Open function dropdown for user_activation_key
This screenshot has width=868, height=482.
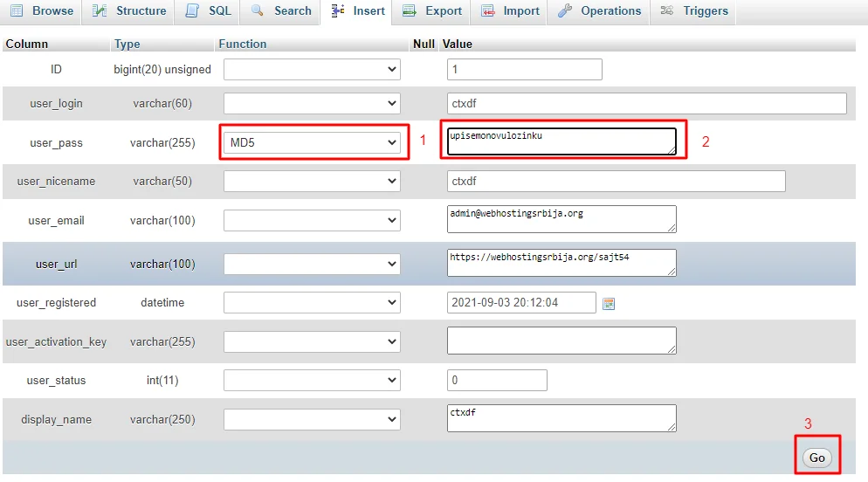(x=313, y=341)
